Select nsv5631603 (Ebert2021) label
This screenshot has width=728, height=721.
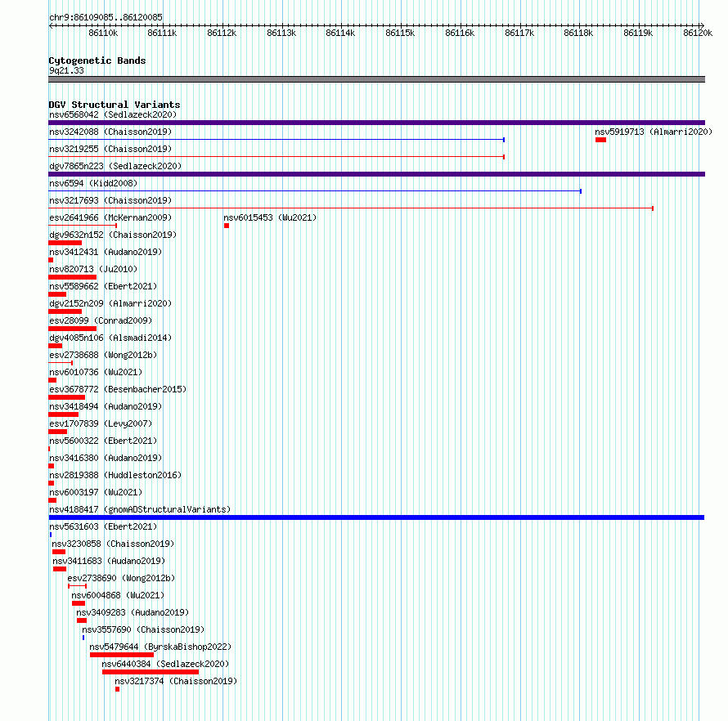coord(103,526)
